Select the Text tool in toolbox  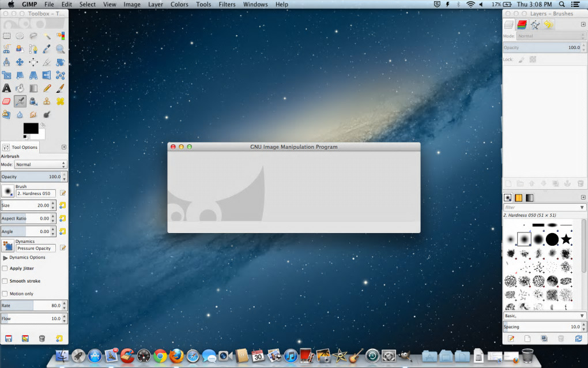[6, 88]
